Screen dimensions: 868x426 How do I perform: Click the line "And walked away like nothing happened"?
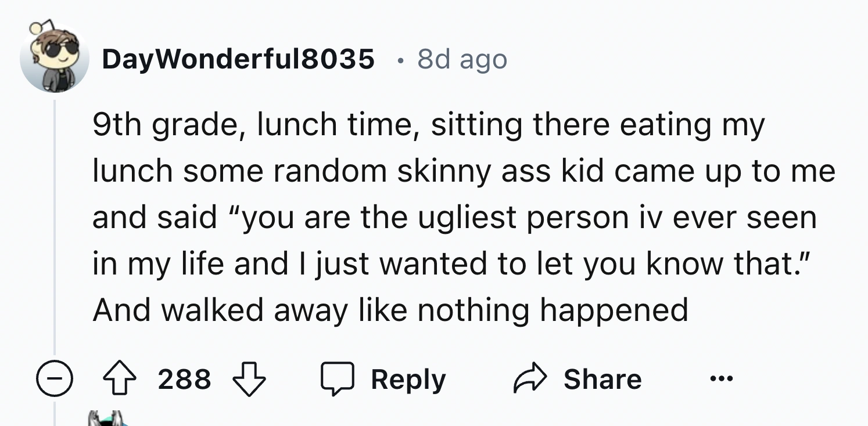390,310
